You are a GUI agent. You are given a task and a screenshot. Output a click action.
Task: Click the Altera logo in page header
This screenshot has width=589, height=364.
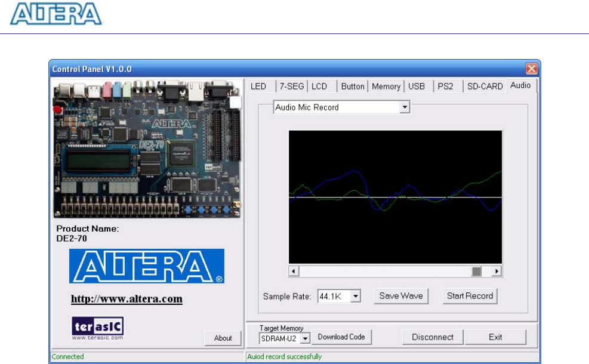click(x=56, y=14)
